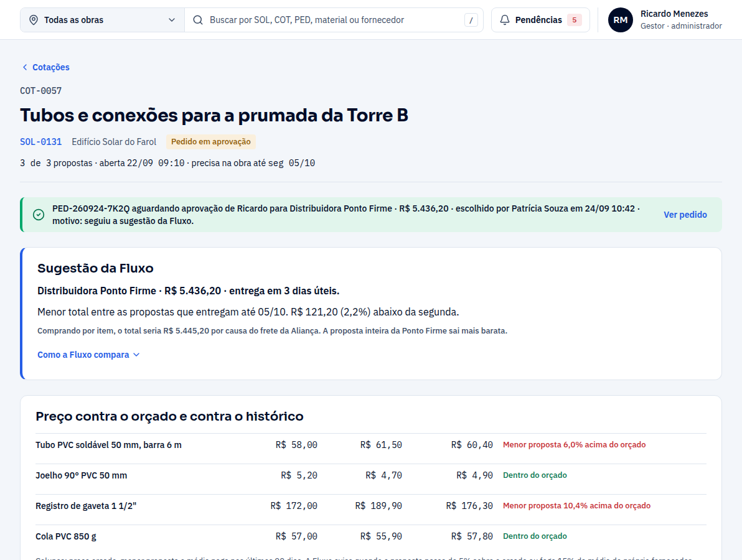The image size is (742, 560).
Task: Open the Pendências notifications button
Action: [x=540, y=20]
